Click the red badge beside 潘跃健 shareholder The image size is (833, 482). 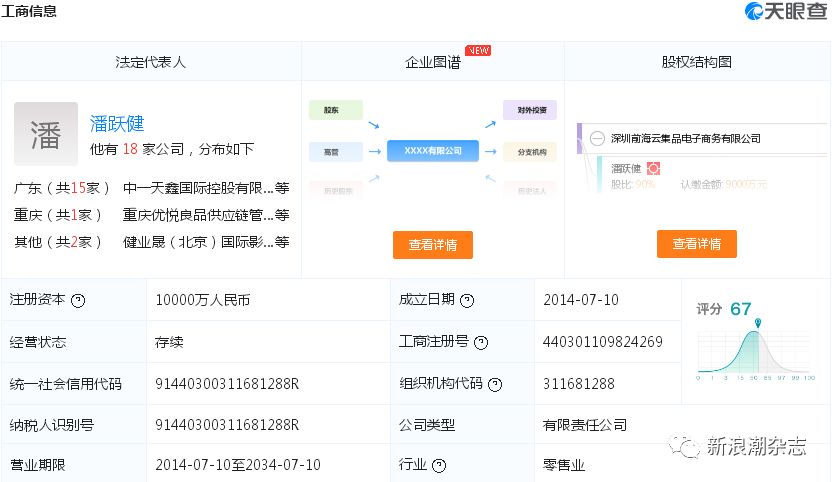(x=653, y=168)
